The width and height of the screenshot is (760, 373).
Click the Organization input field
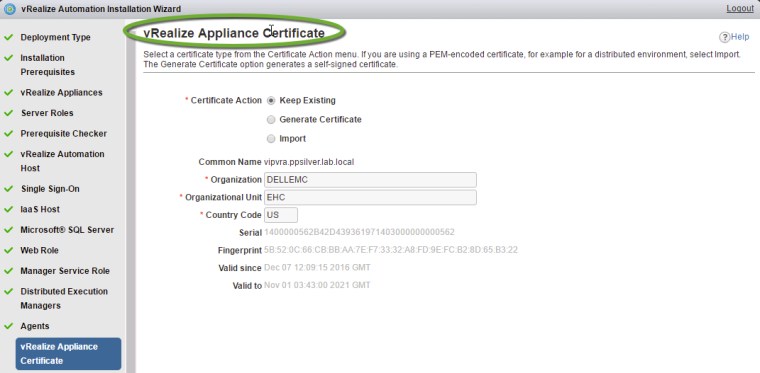[x=370, y=180]
